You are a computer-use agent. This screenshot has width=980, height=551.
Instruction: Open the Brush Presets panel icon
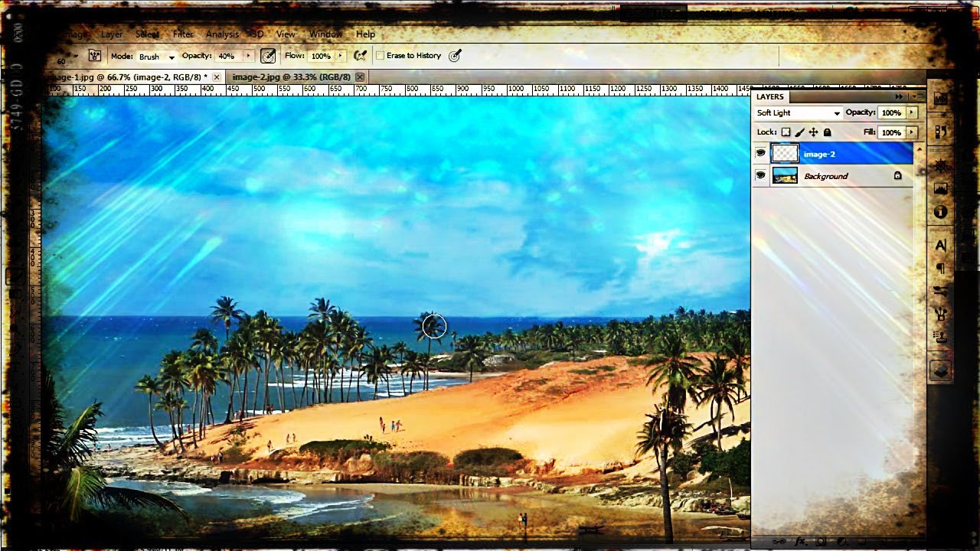point(940,292)
